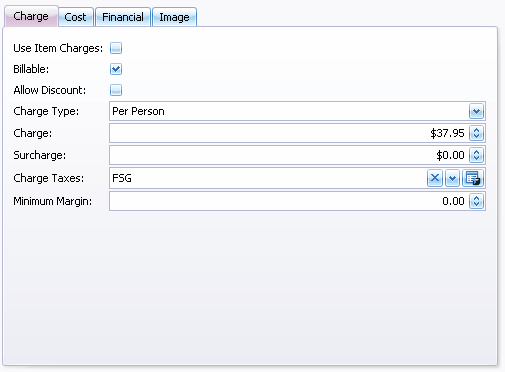Clear the Charge Taxes value with X icon
505x372 pixels.
pos(435,178)
